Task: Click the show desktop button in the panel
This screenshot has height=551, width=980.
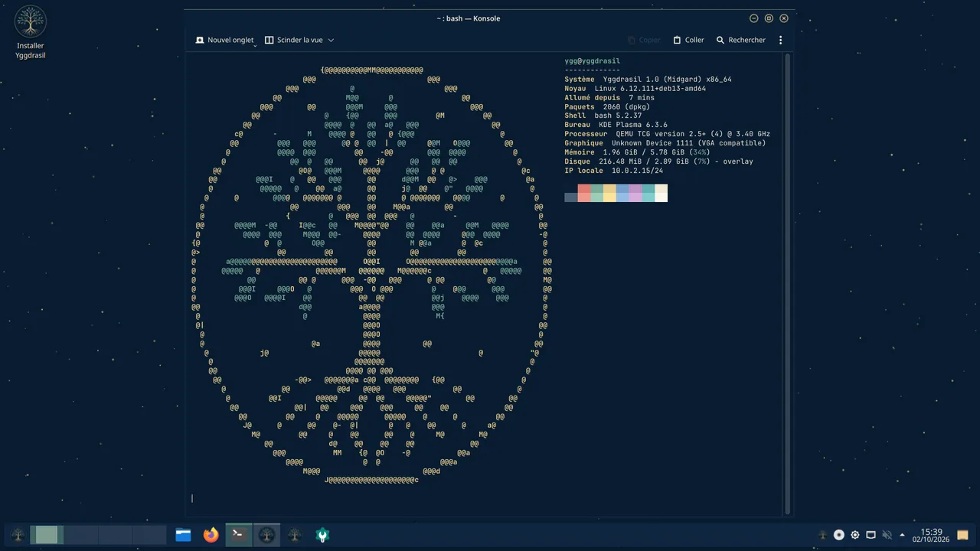Action: [x=963, y=535]
